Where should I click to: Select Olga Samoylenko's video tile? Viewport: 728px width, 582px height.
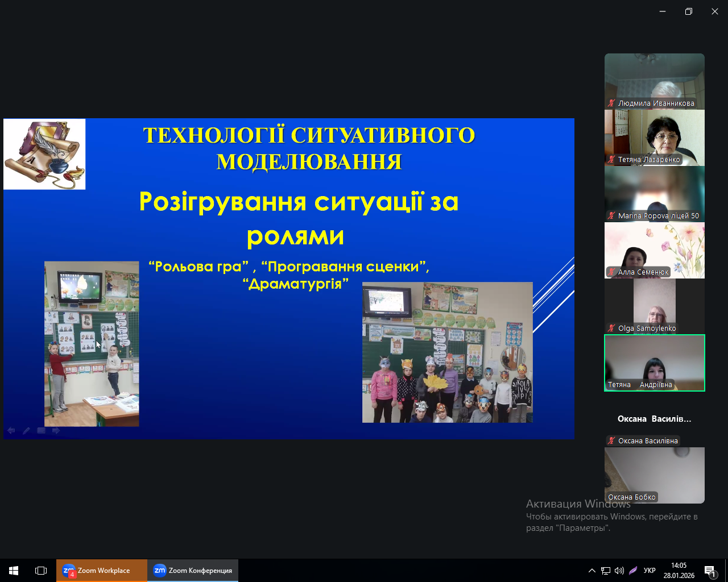click(654, 306)
